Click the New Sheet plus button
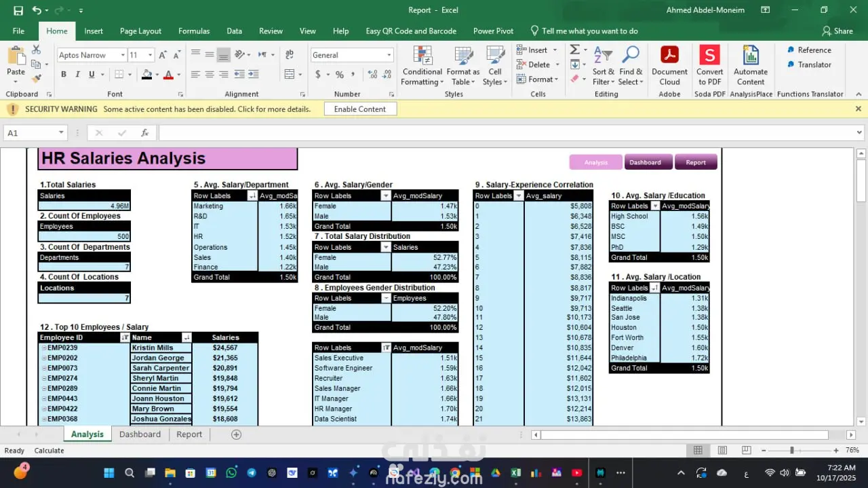The image size is (868, 488). [236, 434]
